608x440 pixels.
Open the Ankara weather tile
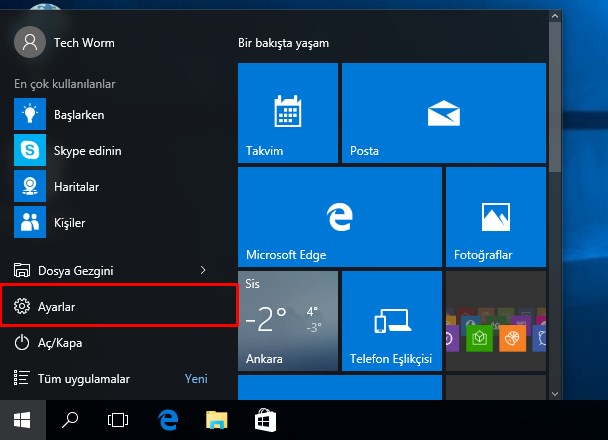(287, 321)
